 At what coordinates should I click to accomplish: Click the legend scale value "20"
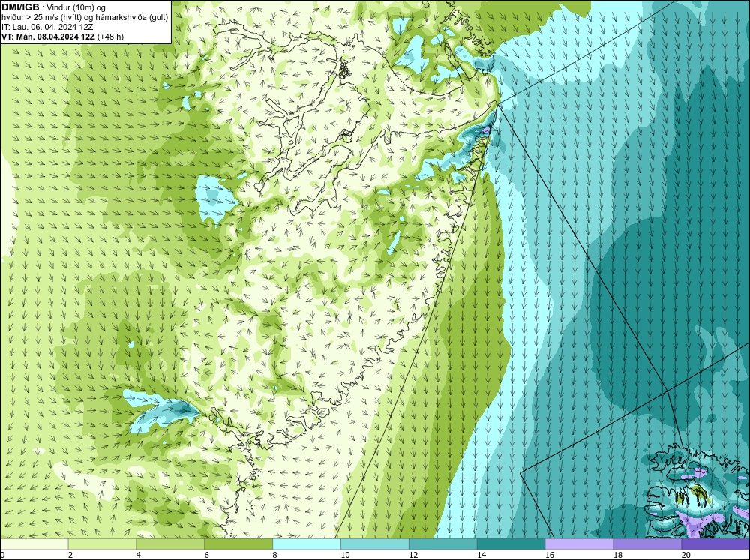686,555
